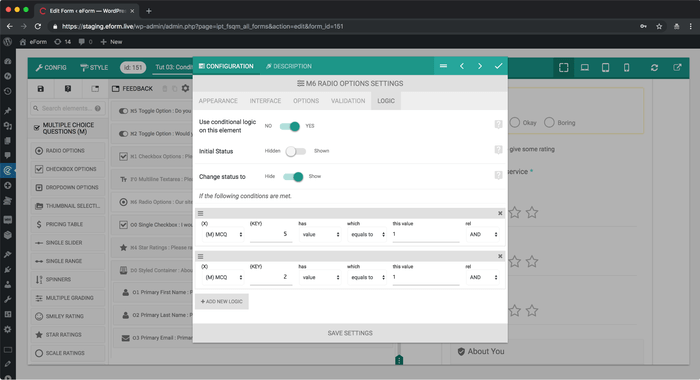
Task: Switch to the VALIDATION tab
Action: (x=348, y=101)
